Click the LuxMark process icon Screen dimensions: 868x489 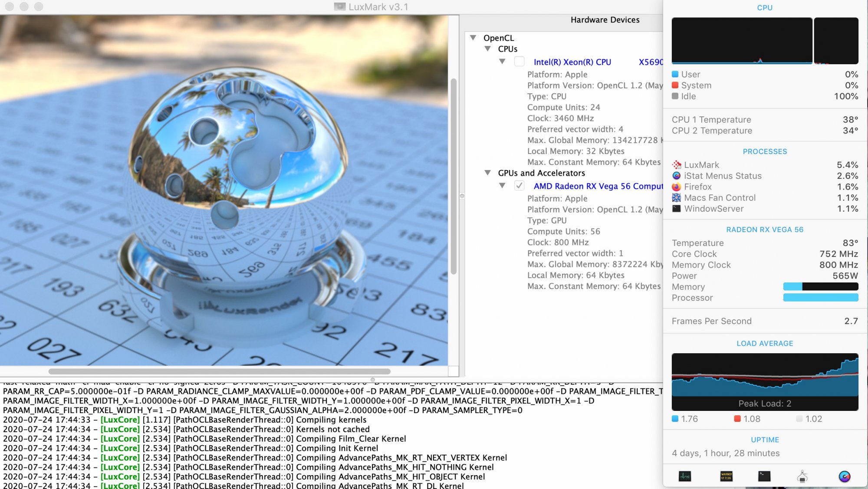coord(676,165)
